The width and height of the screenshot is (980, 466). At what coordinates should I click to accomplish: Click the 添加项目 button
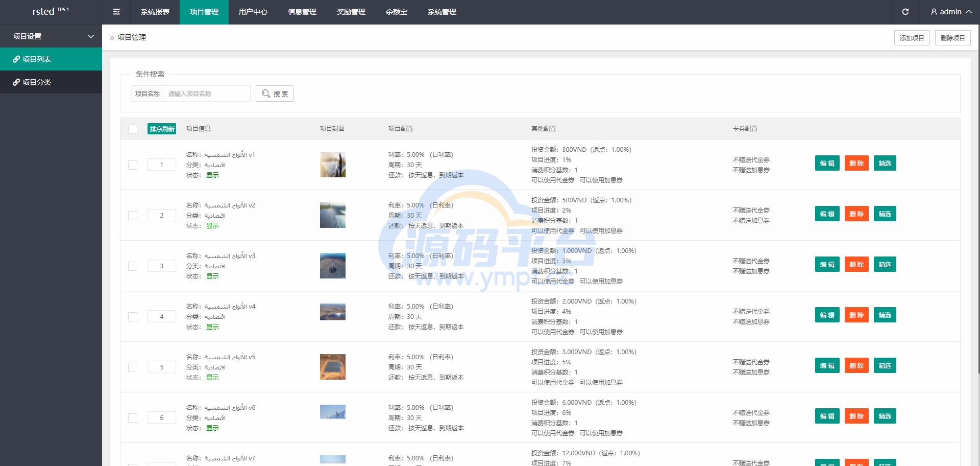coord(912,38)
